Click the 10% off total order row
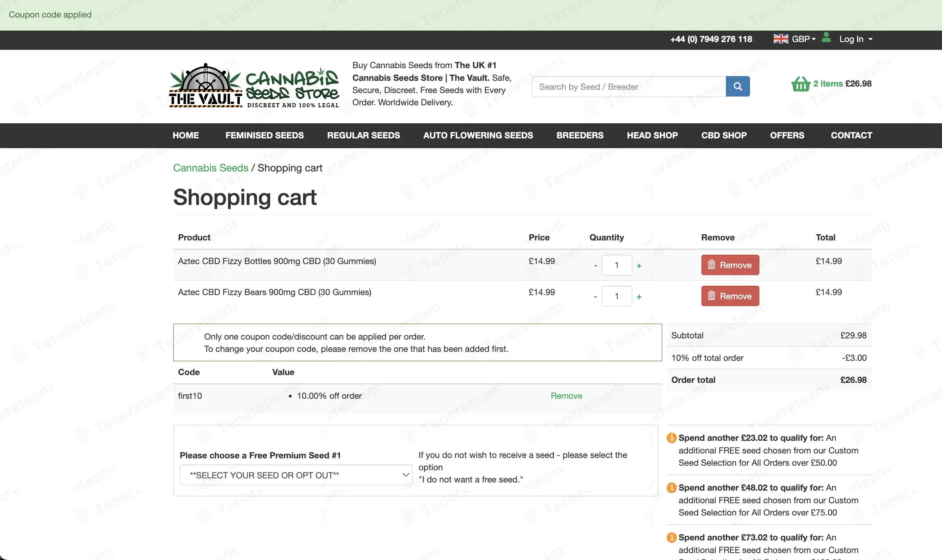942x560 pixels. (x=769, y=358)
